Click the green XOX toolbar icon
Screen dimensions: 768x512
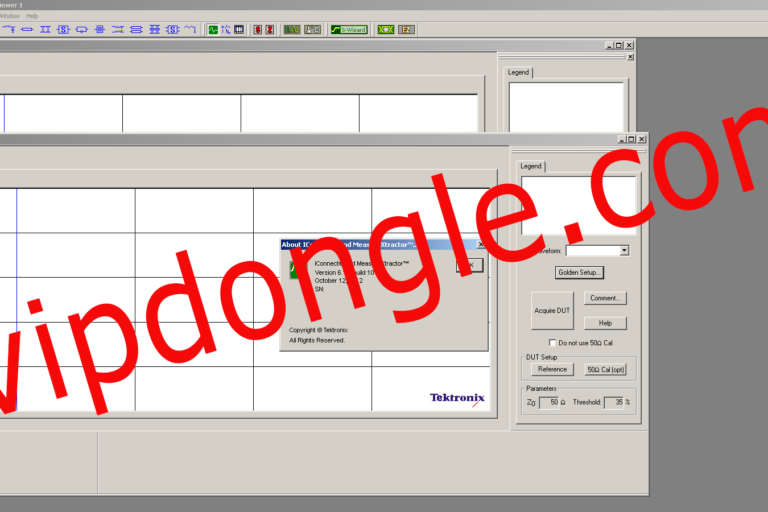point(386,30)
